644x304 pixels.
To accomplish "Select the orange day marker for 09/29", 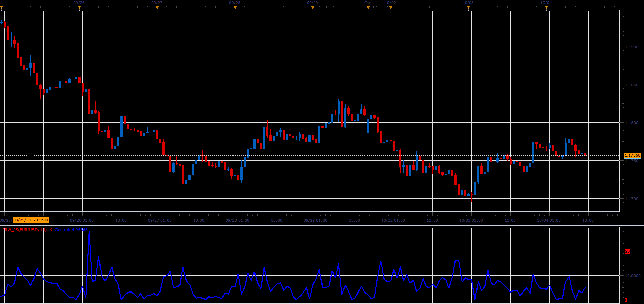I will point(313,7).
